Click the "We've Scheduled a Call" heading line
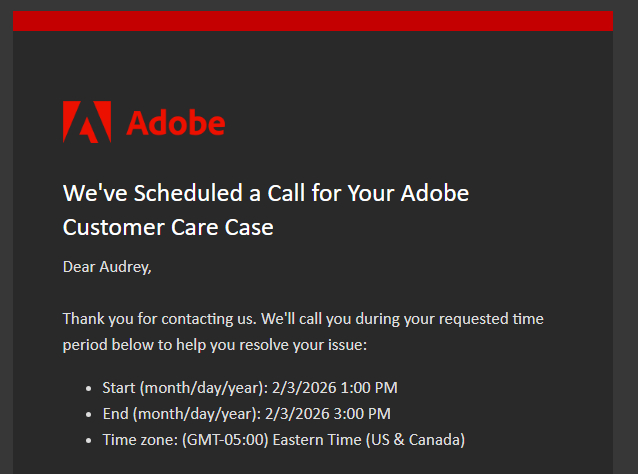Screen dimensions: 638x474 tap(266, 193)
